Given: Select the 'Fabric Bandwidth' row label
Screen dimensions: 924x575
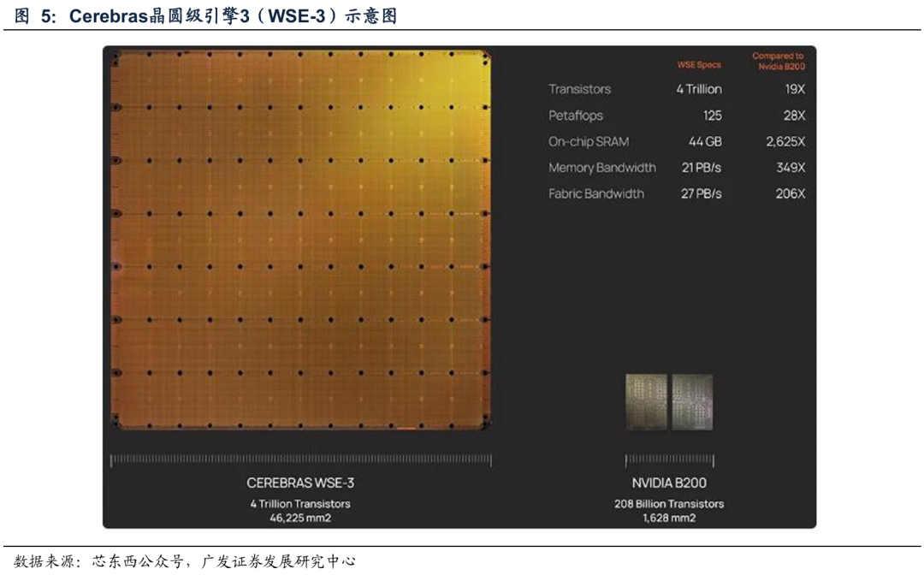Looking at the screenshot, I should pos(595,194).
